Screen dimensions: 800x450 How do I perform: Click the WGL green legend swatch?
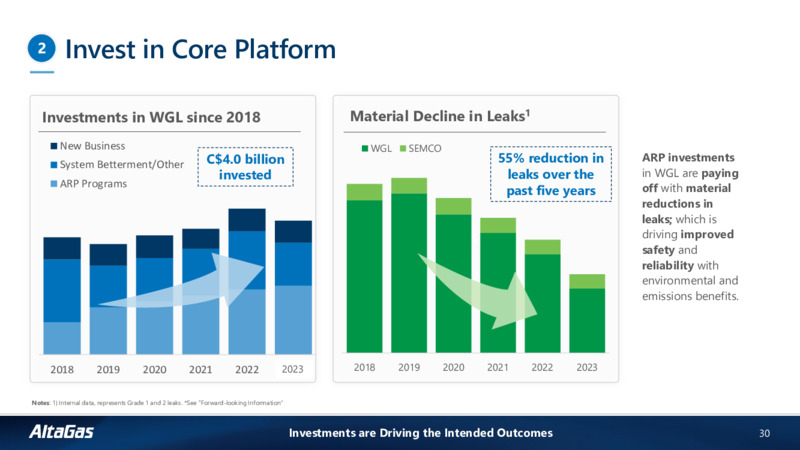pos(365,148)
